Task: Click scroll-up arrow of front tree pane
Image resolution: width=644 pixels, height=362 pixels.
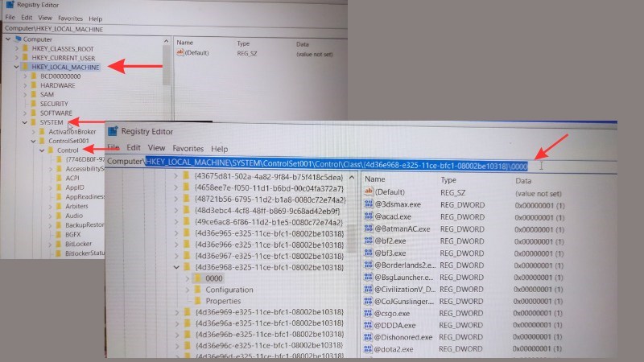Action: tap(352, 178)
